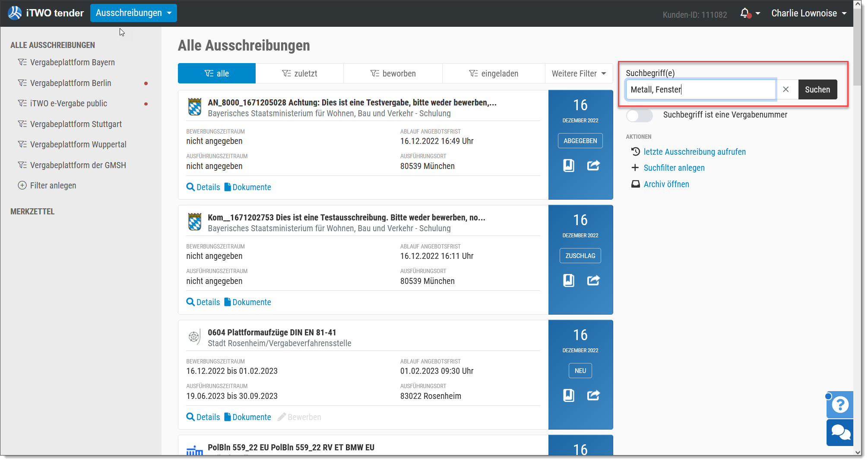The width and height of the screenshot is (868, 462).
Task: Open Charlie Lownoise user menu
Action: tap(809, 13)
